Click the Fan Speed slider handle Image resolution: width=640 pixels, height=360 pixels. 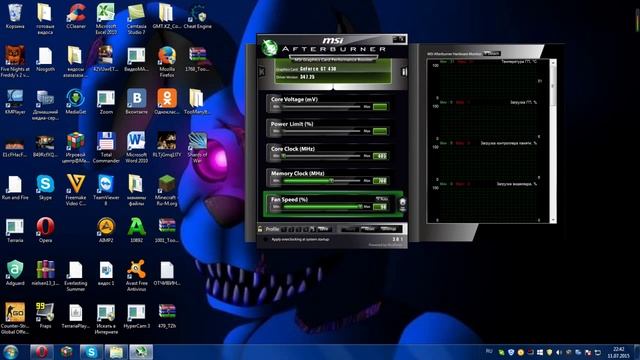pos(360,207)
